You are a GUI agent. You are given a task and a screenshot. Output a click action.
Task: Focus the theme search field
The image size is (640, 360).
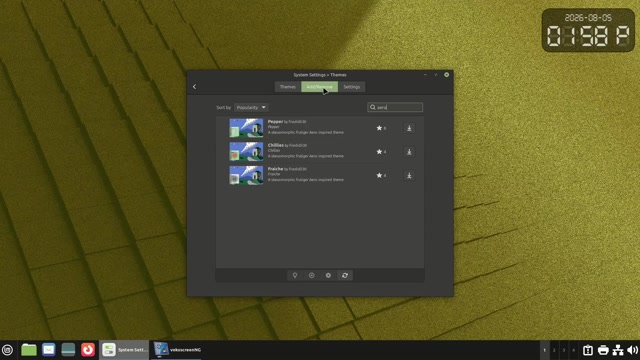(395, 107)
